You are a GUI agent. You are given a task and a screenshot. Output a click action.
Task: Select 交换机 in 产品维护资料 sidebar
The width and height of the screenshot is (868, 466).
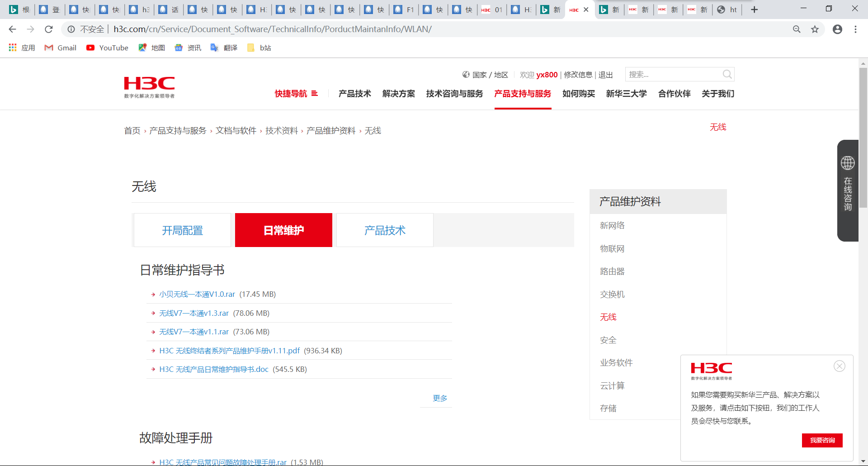pos(612,294)
